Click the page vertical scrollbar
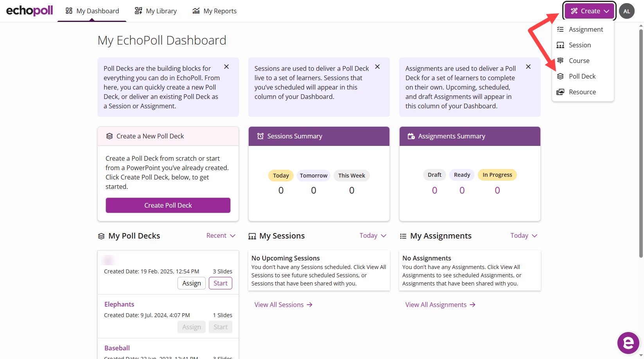 pyautogui.click(x=641, y=143)
